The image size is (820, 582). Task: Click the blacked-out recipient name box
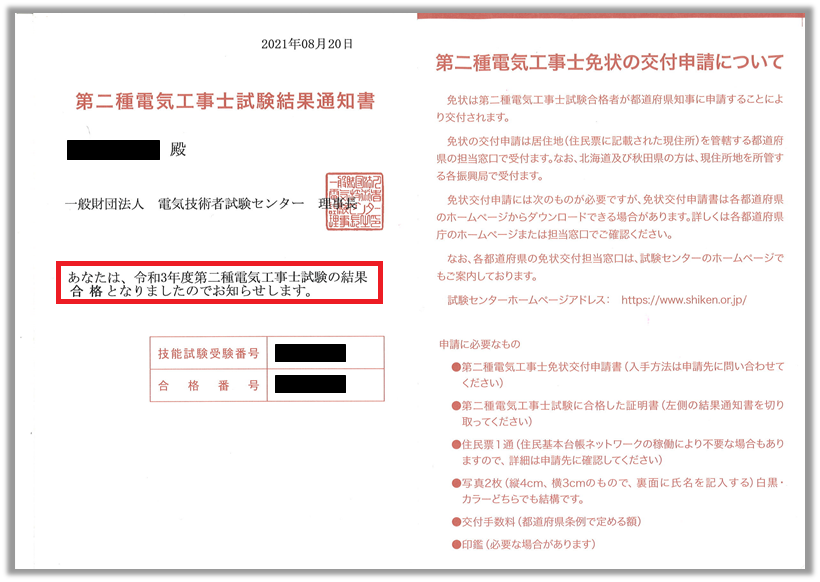point(114,151)
